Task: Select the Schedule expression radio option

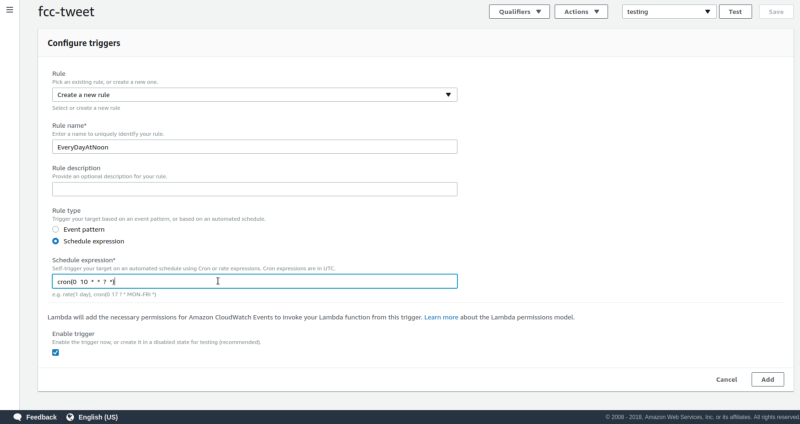Action: (x=56, y=241)
